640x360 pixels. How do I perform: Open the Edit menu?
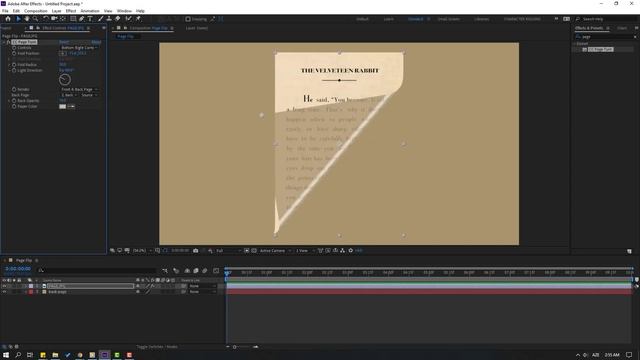16,11
